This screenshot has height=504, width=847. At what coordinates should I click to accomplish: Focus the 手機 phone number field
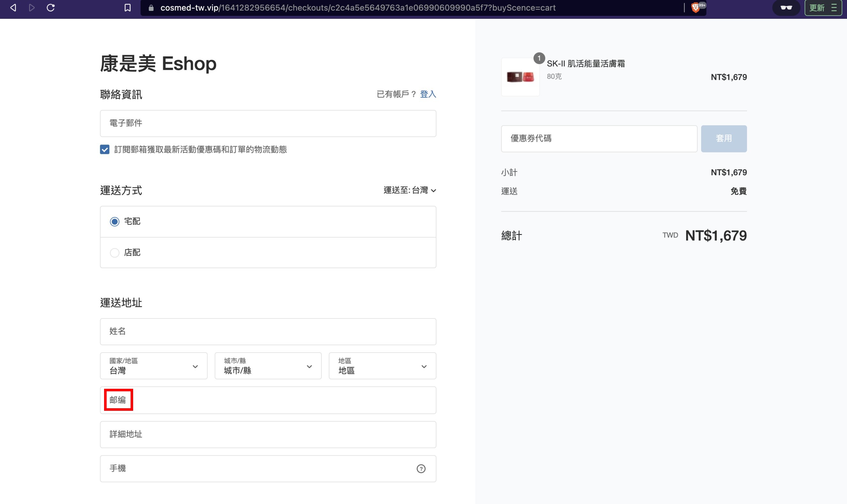pos(268,469)
